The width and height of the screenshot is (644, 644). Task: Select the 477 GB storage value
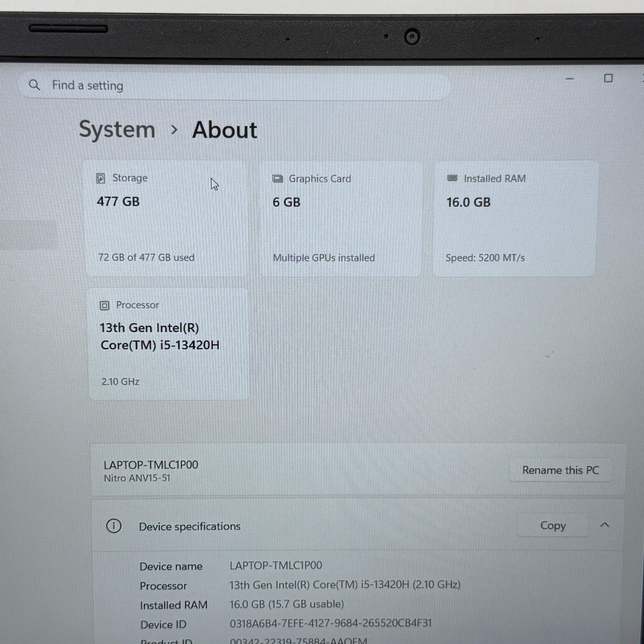pos(118,201)
